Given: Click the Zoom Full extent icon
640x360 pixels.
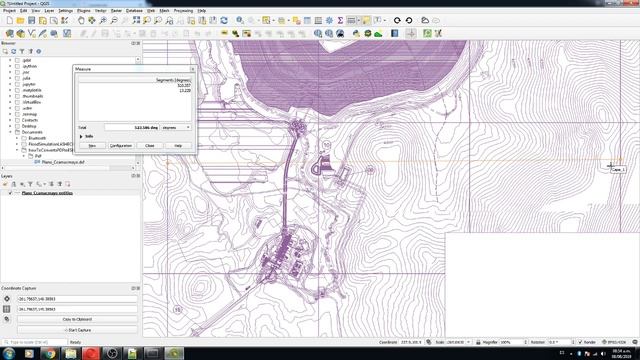Looking at the screenshot, I should click(136, 20).
